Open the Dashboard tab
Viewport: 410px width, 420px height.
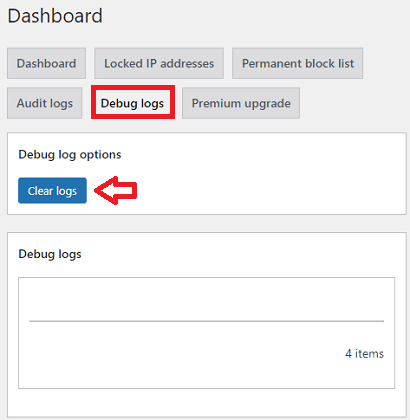(46, 63)
